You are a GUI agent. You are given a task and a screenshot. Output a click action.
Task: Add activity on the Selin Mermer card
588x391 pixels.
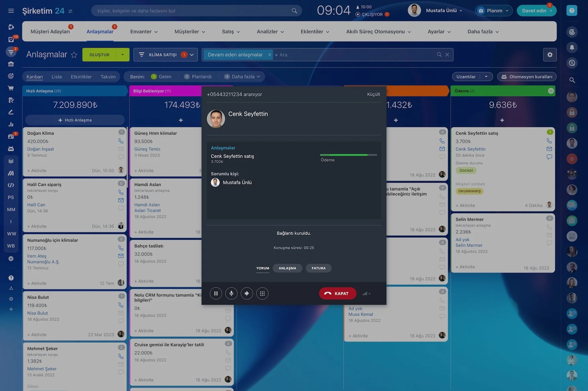click(x=465, y=267)
